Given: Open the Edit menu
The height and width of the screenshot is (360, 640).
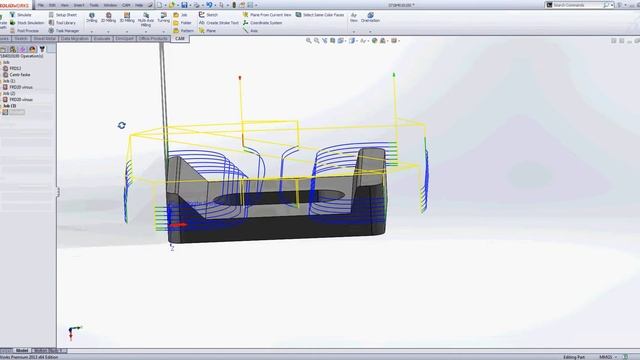Looking at the screenshot, I should point(52,5).
